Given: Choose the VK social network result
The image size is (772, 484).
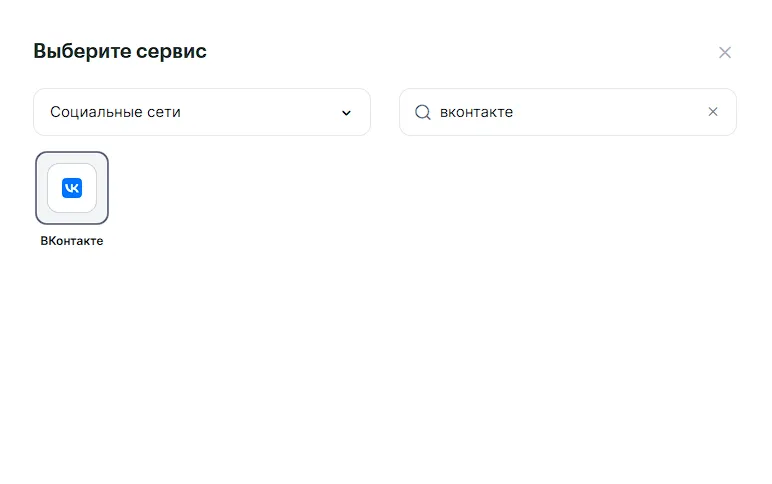Looking at the screenshot, I should click(72, 188).
